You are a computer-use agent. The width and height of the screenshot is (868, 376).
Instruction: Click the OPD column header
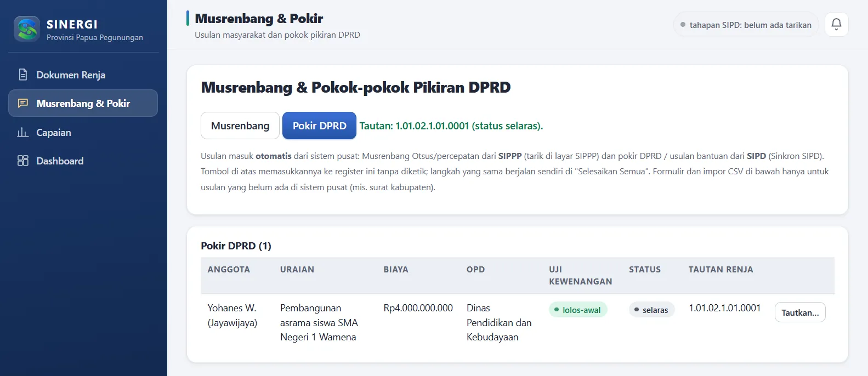coord(476,270)
